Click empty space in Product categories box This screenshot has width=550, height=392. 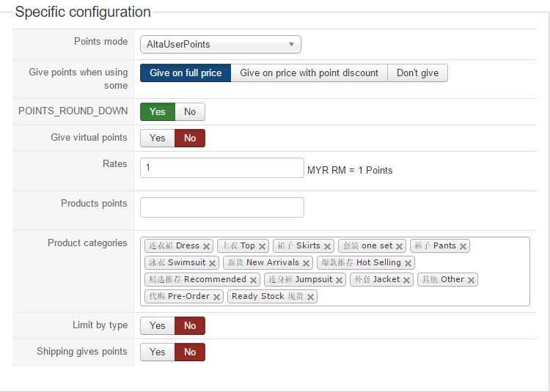tap(425, 295)
